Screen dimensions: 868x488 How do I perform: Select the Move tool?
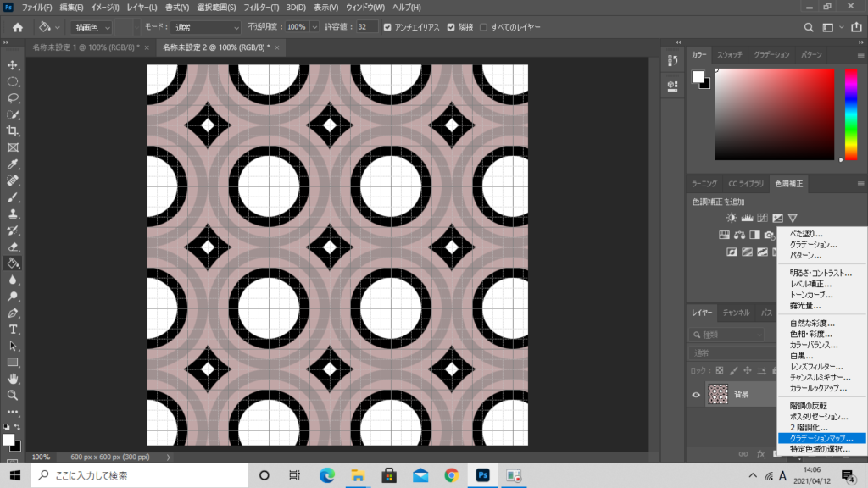pyautogui.click(x=13, y=65)
